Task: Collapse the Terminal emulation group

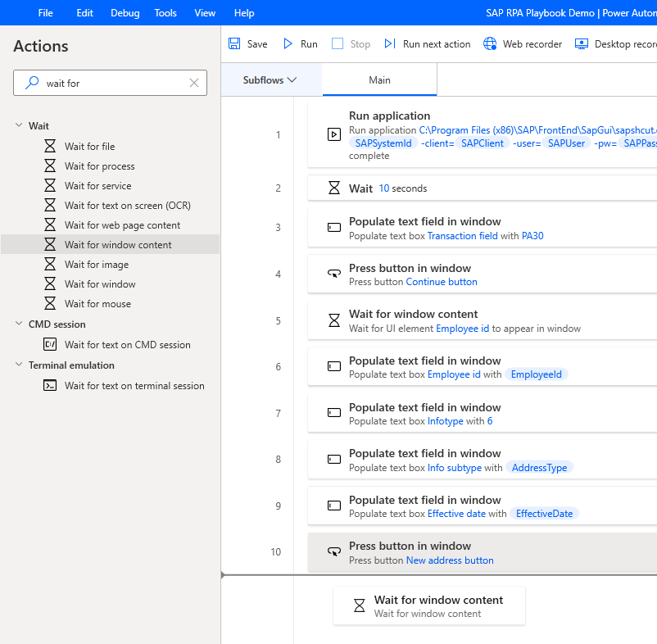Action: click(19, 365)
